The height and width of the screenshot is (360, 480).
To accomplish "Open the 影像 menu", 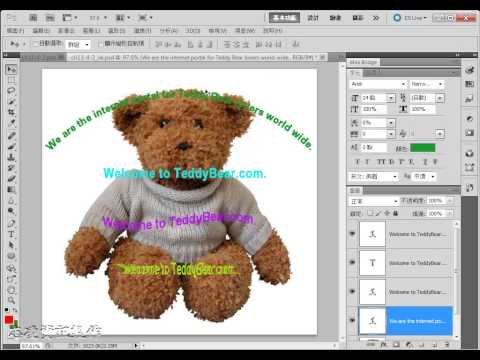I will [x=66, y=31].
